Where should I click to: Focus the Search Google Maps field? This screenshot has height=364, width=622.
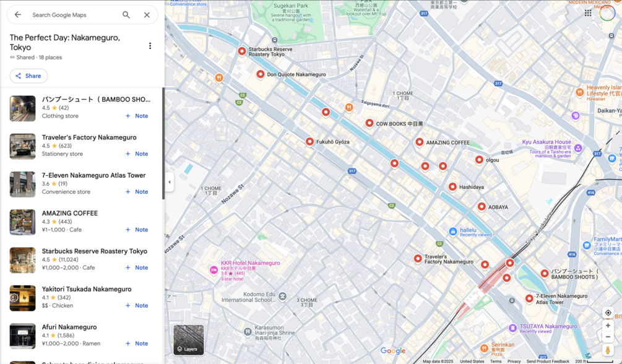tap(76, 15)
